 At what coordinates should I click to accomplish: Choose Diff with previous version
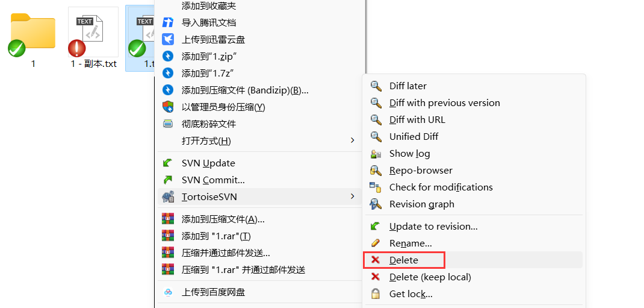pyautogui.click(x=444, y=103)
